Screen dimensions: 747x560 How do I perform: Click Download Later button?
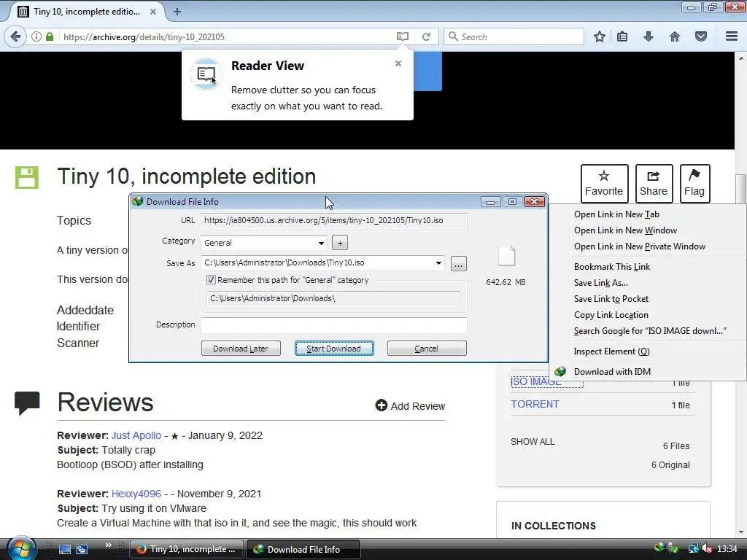tap(241, 349)
